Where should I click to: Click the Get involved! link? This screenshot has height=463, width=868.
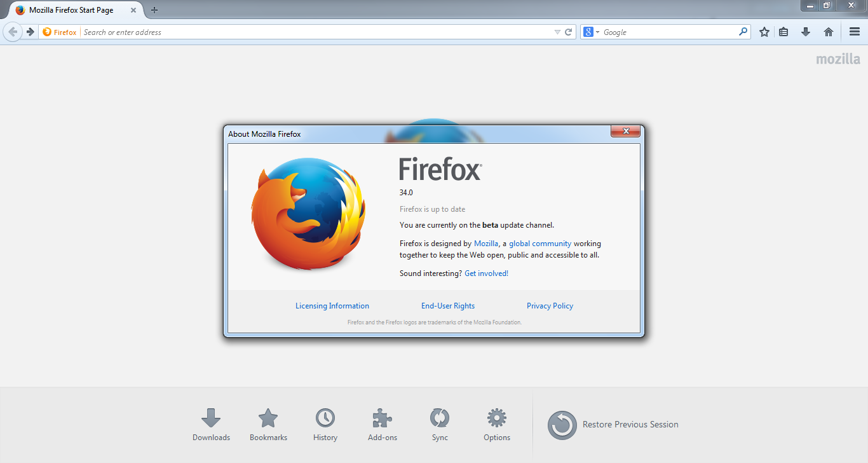[487, 273]
